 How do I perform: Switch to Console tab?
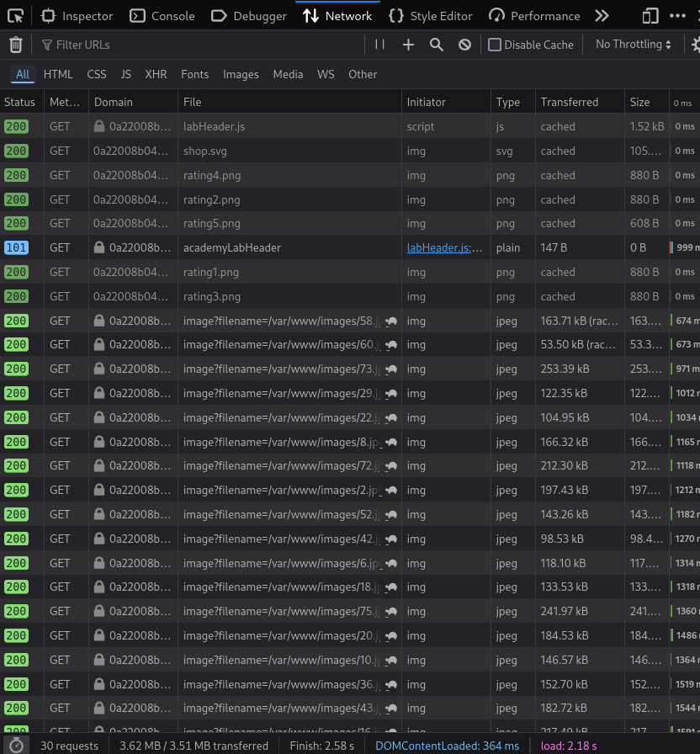[162, 16]
